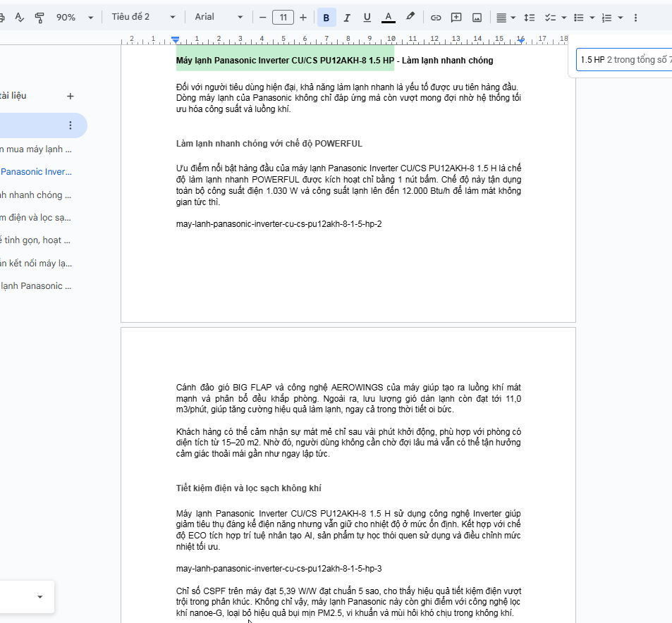
Task: Click the highlighted heading 'Máy lạnh Panasonic Inverter CU/CS PU12AKH-8 1.5 HP'
Action: click(285, 61)
